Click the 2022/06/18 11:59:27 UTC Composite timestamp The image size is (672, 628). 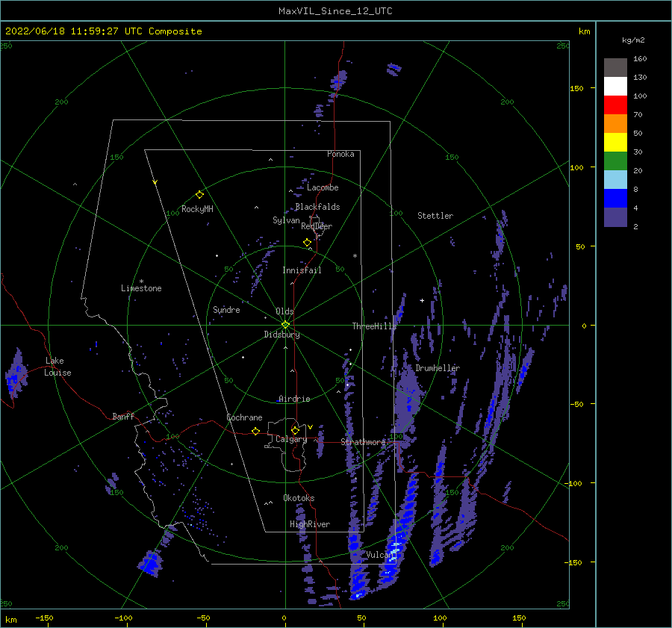[103, 31]
